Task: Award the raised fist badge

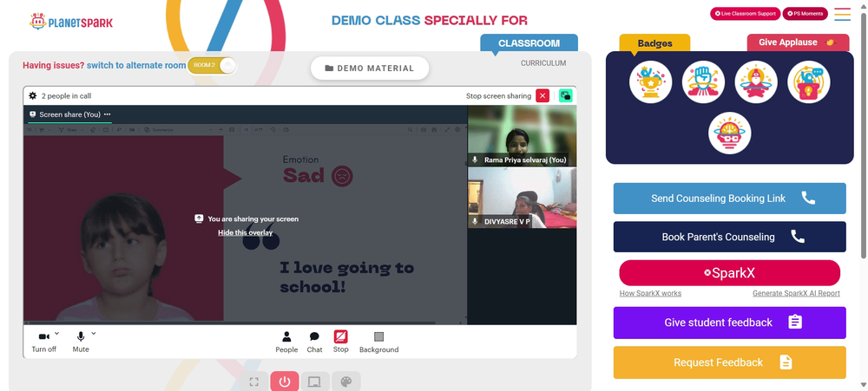Action: point(703,81)
